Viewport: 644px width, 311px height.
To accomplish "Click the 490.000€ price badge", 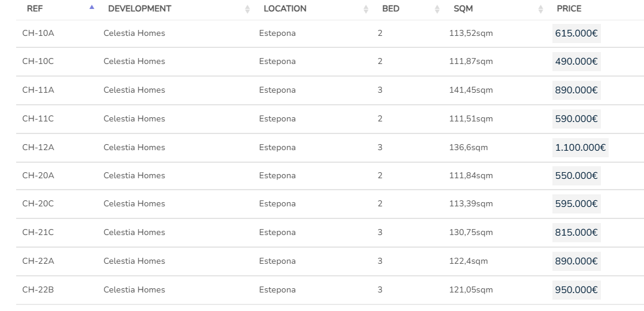I will tap(576, 62).
